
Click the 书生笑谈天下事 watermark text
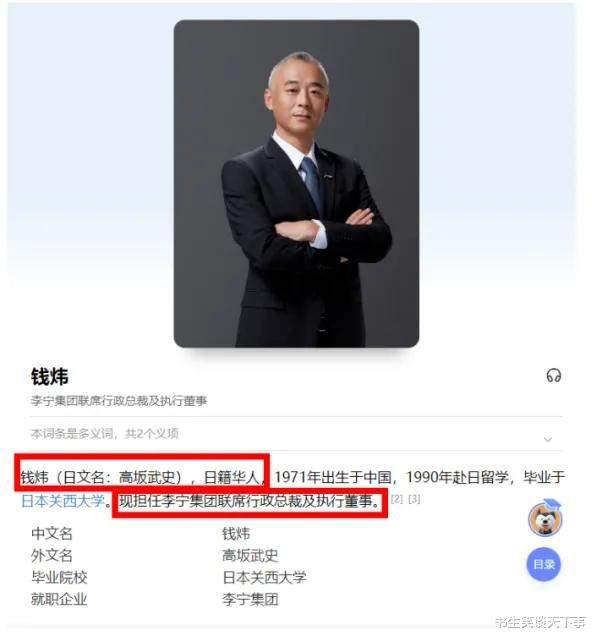pos(540,622)
